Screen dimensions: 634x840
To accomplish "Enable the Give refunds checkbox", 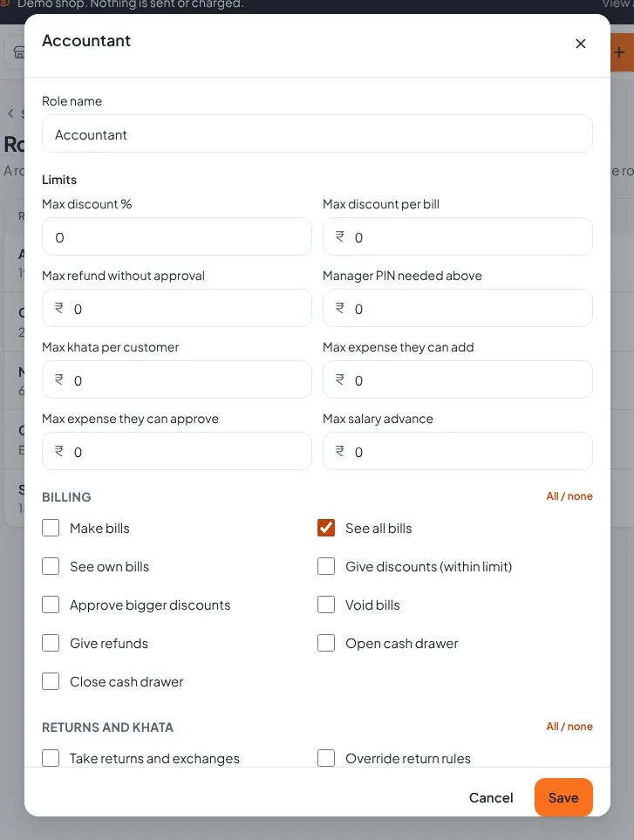I will tap(51, 643).
